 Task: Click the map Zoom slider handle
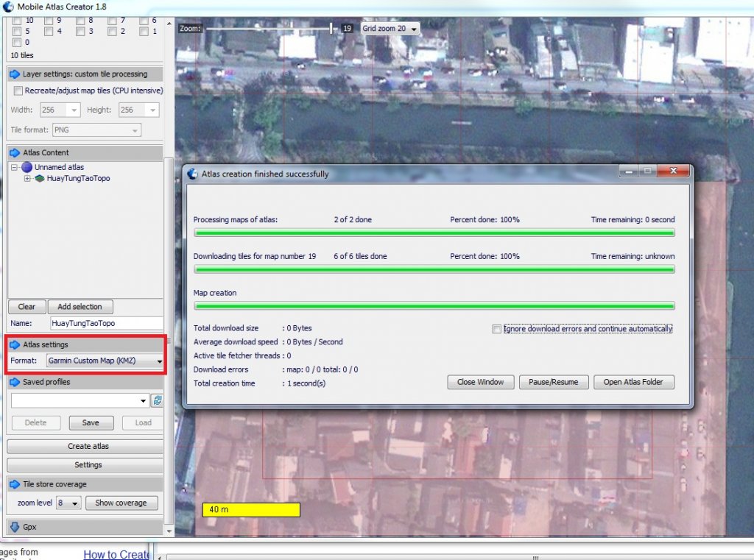pyautogui.click(x=331, y=29)
